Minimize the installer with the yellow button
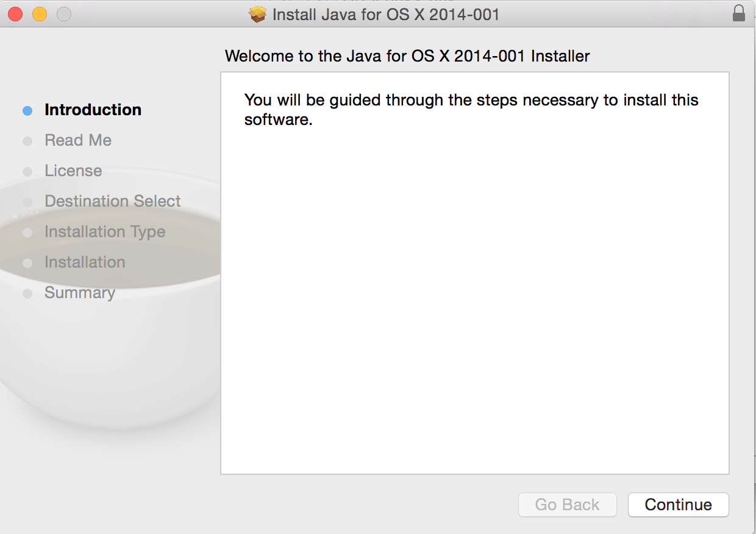 (x=40, y=14)
